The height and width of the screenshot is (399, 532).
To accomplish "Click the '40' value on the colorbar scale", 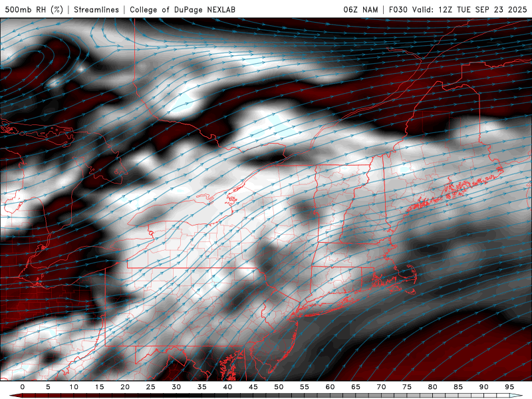I will (x=227, y=387).
